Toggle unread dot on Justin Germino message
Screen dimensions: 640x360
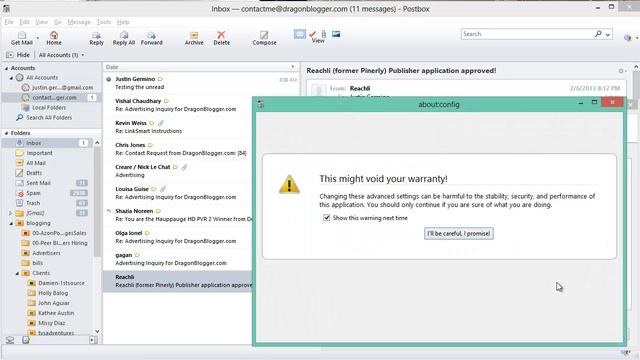pyautogui.click(x=109, y=79)
